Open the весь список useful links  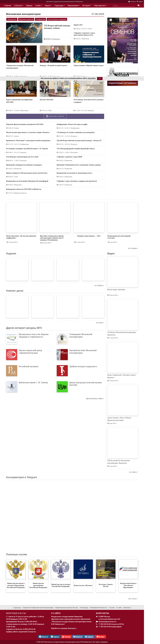point(133,599)
